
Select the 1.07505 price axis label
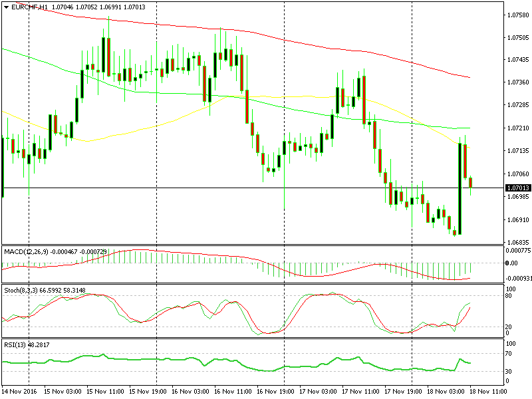(518, 38)
